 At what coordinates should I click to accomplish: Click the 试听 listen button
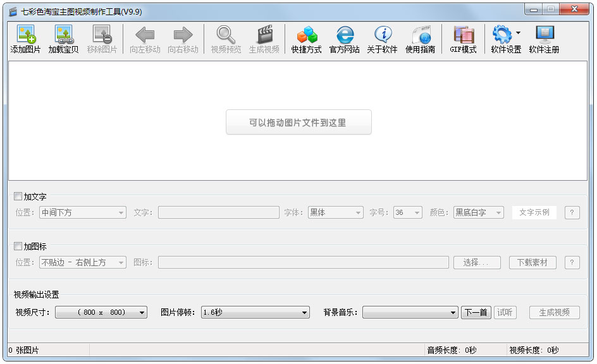(x=505, y=312)
